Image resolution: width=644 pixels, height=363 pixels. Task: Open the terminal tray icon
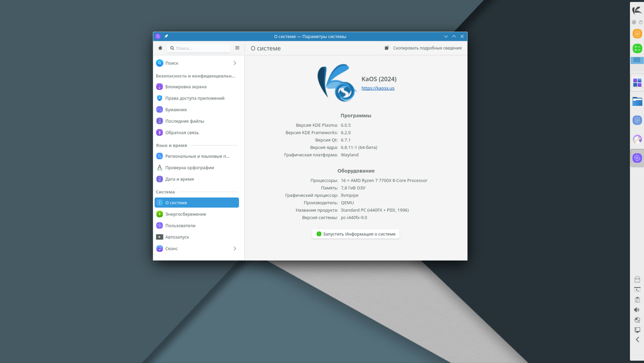tap(637, 290)
